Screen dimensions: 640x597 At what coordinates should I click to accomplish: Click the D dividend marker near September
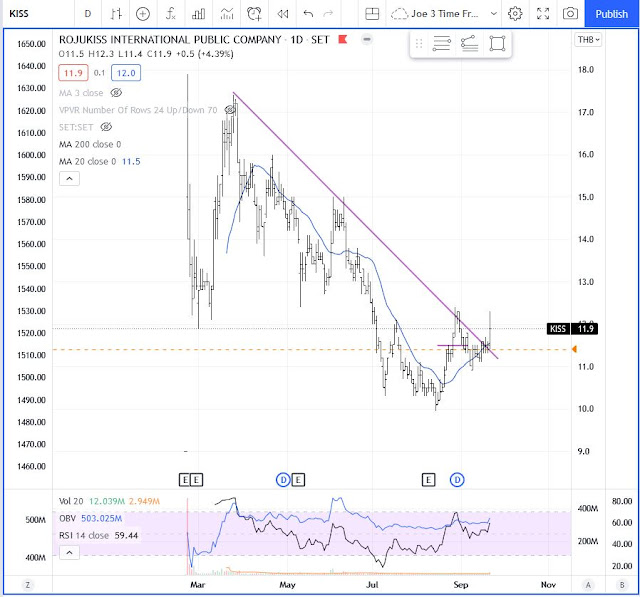[457, 480]
